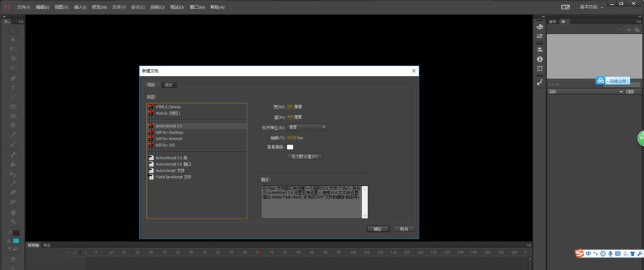Image resolution: width=644 pixels, height=270 pixels.
Task: Open the 基本功能 workspace dropdown
Action: click(x=591, y=7)
